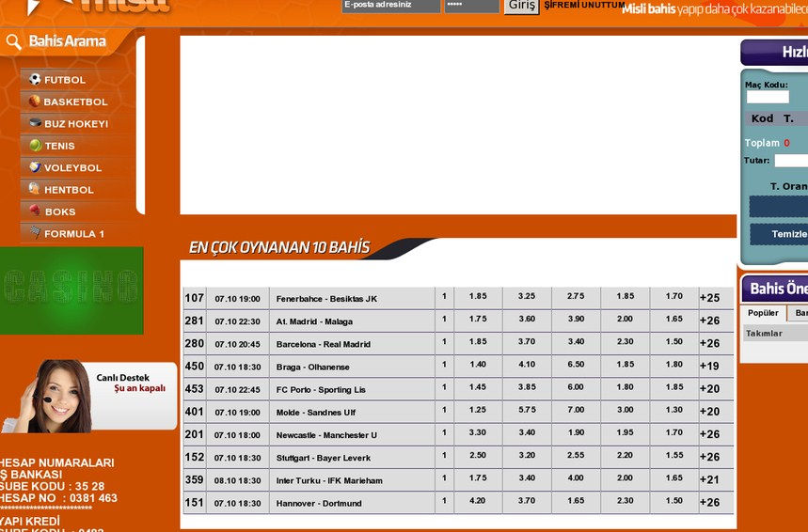Image resolution: width=808 pixels, height=532 pixels.
Task: Select odds 1.45 in FC Porto - Sporting row
Action: point(478,387)
